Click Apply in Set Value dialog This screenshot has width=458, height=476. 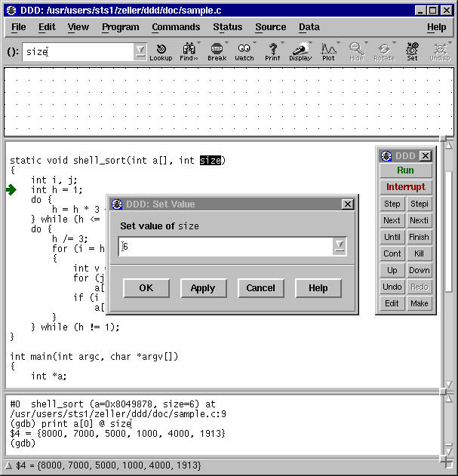203,287
